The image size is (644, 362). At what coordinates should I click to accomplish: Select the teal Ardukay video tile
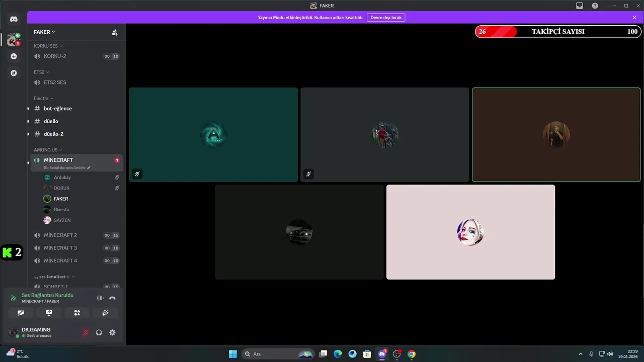coord(213,135)
